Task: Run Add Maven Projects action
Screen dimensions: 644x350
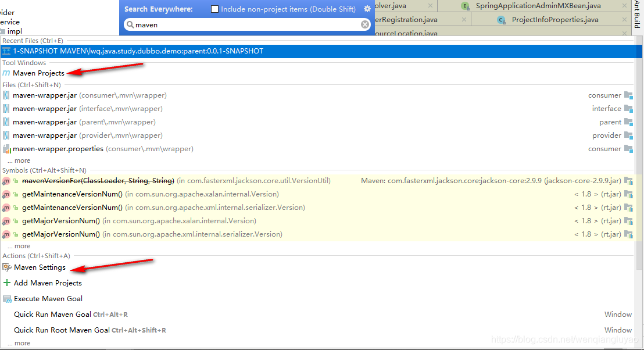Action: [48, 283]
